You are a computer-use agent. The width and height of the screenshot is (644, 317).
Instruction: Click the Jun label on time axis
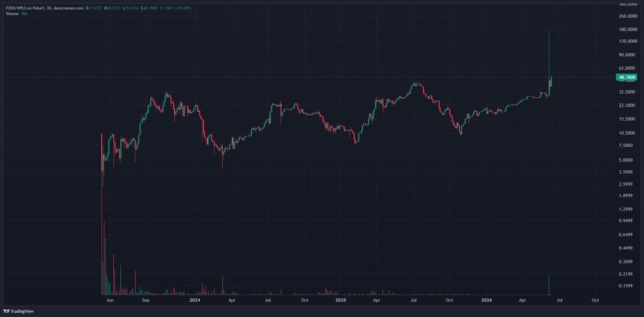(x=110, y=300)
